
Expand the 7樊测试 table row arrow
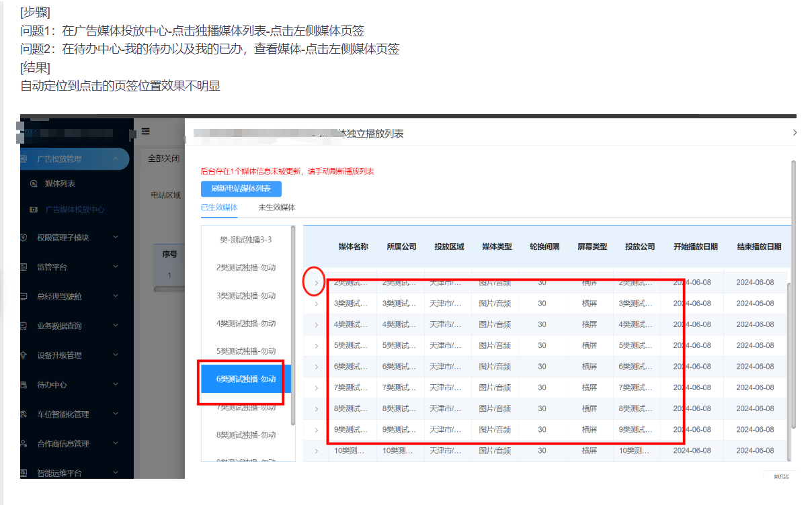[317, 387]
